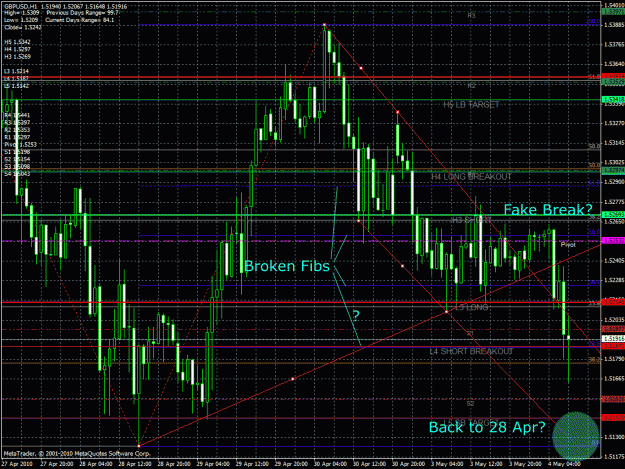
Task: Click the 'Pivot 1.5253' label on the left
Action: tap(20, 145)
